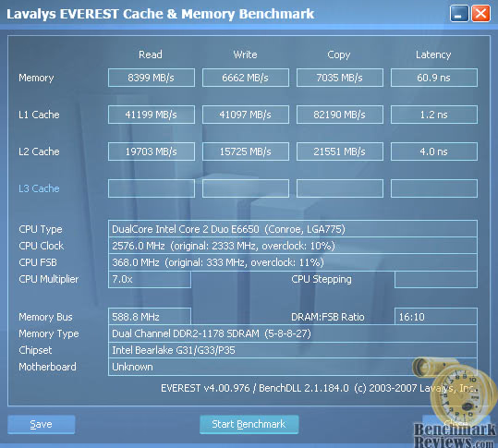Click the empty L3 Cache Read field
The width and height of the screenshot is (498, 448).
(152, 188)
